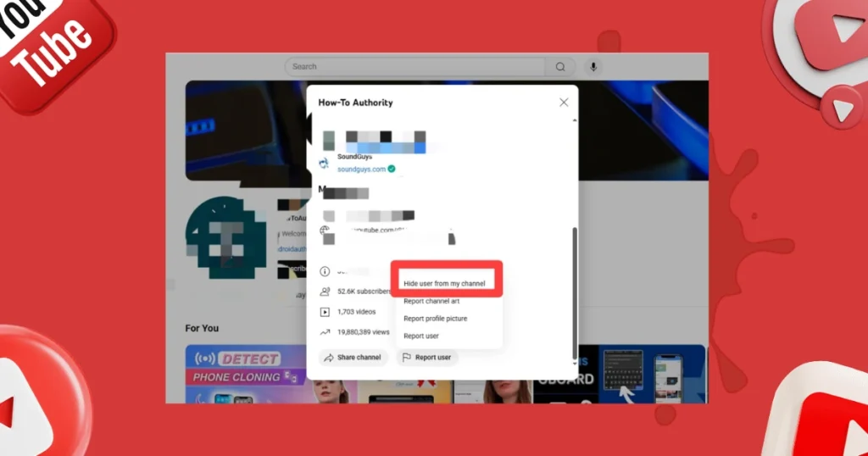Screen dimensions: 868x456
Task: Click the scrollbar down arrow in dialog
Action: tap(575, 363)
